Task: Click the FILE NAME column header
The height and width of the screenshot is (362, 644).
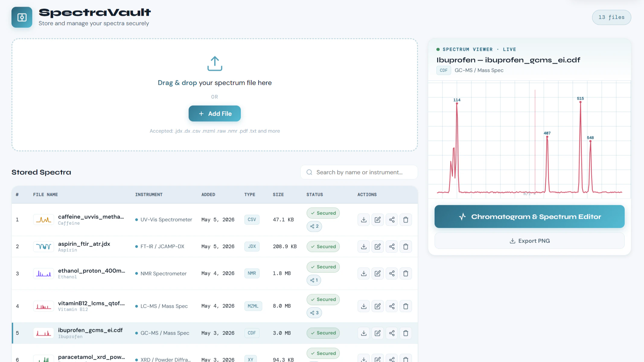Action: pos(45,195)
